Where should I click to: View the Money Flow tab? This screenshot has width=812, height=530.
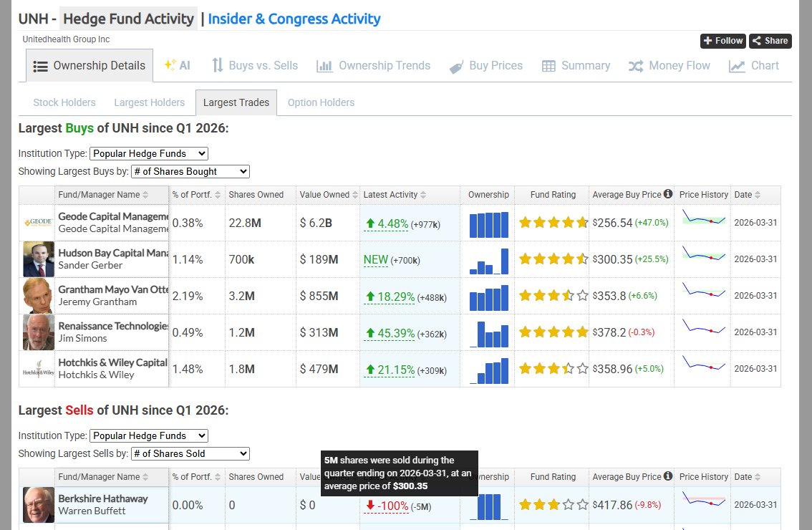[669, 66]
